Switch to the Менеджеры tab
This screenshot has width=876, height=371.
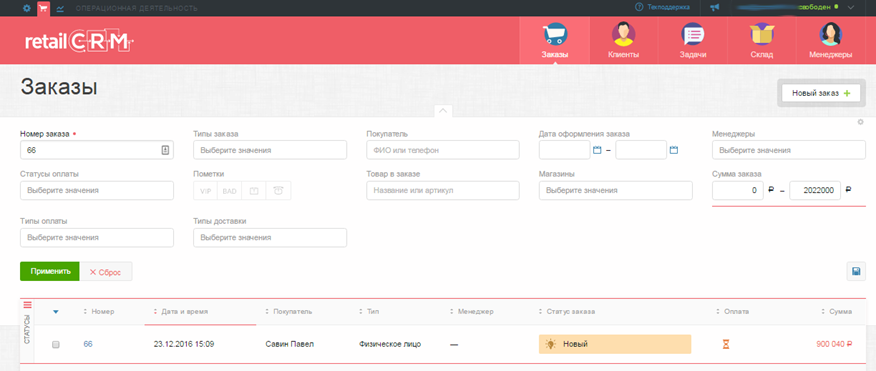click(x=831, y=40)
